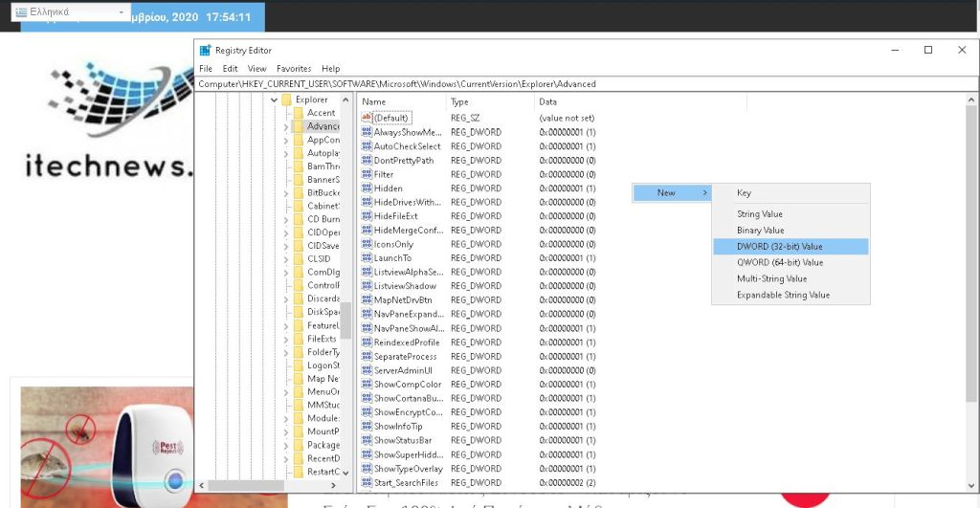980x508 pixels.
Task: Choose Binary Value from submenu
Action: pyautogui.click(x=791, y=230)
